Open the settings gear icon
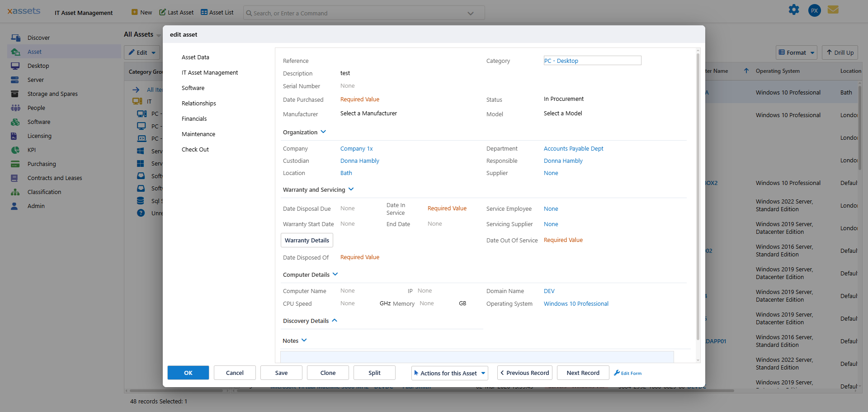The width and height of the screenshot is (868, 412). pos(794,9)
